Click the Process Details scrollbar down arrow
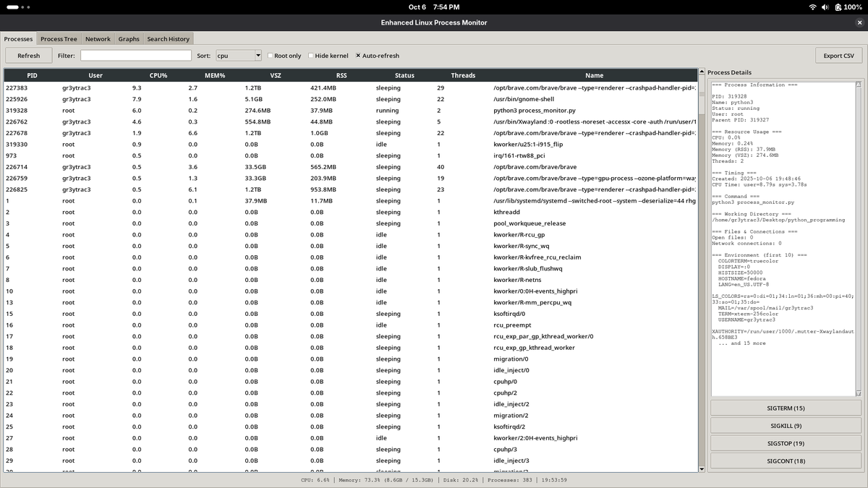The image size is (868, 488). 859,393
